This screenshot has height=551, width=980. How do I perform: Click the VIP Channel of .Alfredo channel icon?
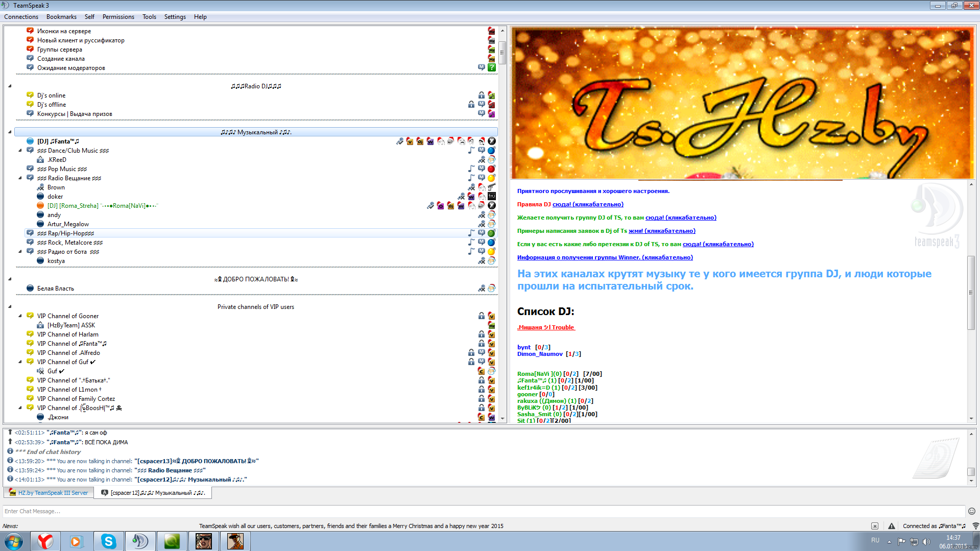click(30, 353)
